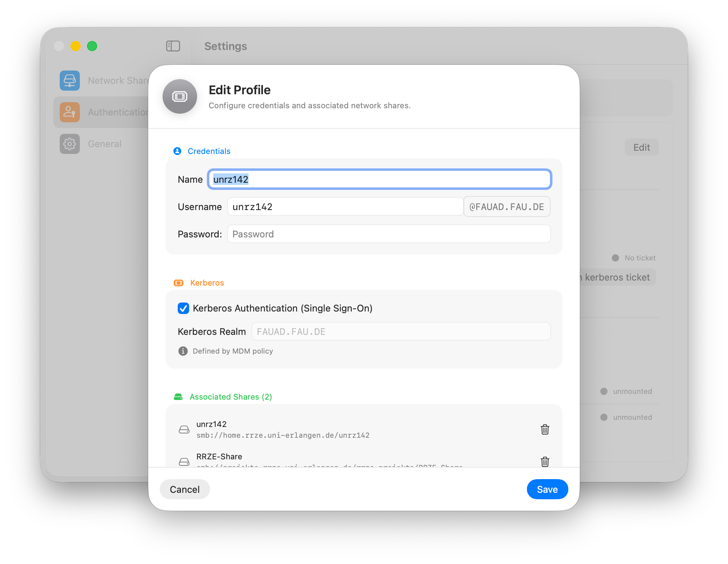
Task: Click the Associated Shares drive icon
Action: pyautogui.click(x=179, y=396)
